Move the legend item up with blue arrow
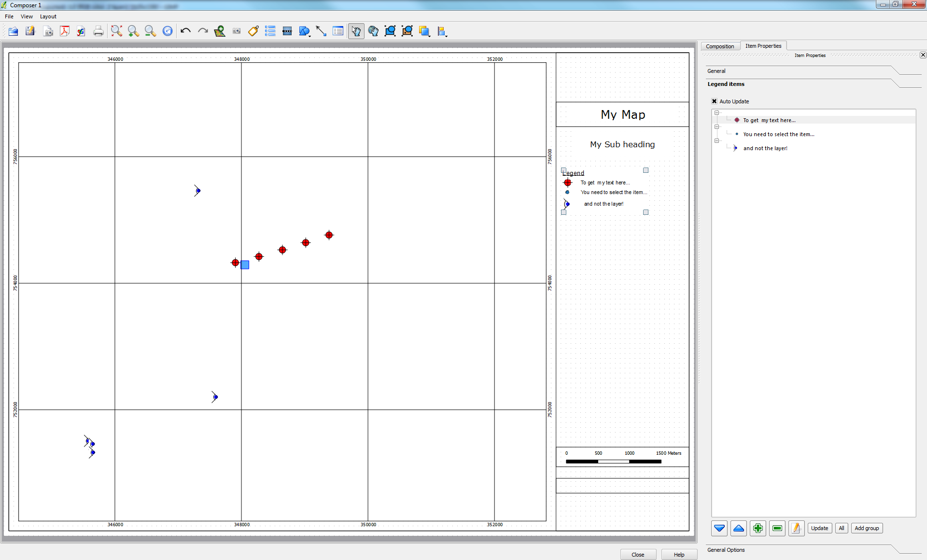Viewport: 927px width, 560px height. coord(739,528)
